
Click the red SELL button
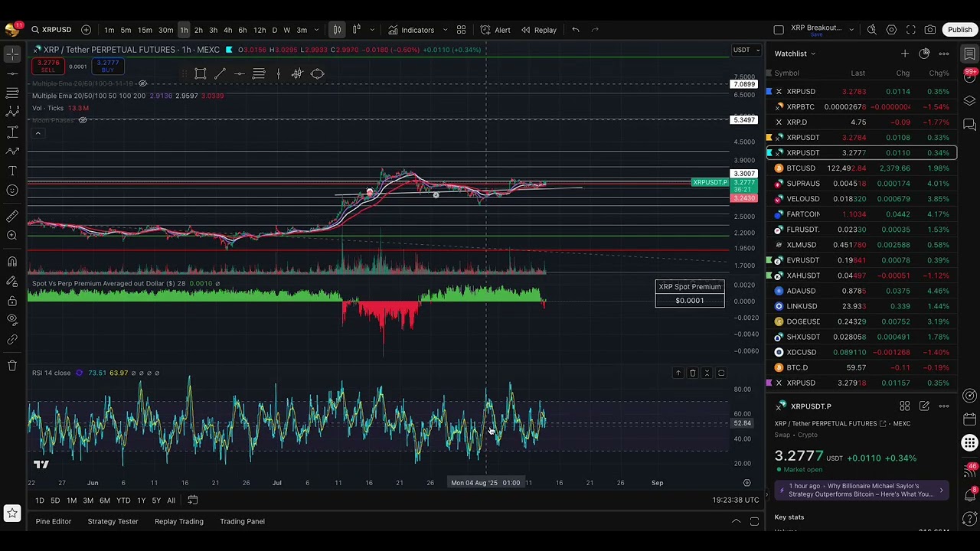coord(48,67)
